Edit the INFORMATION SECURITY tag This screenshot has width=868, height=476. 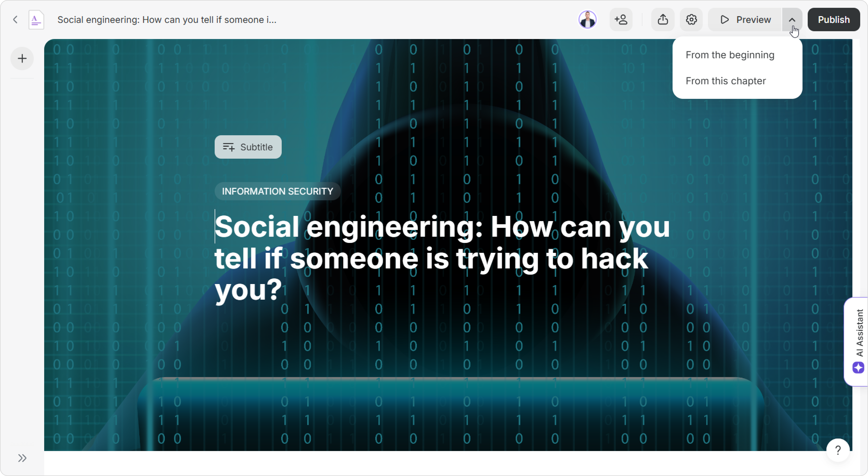(277, 191)
